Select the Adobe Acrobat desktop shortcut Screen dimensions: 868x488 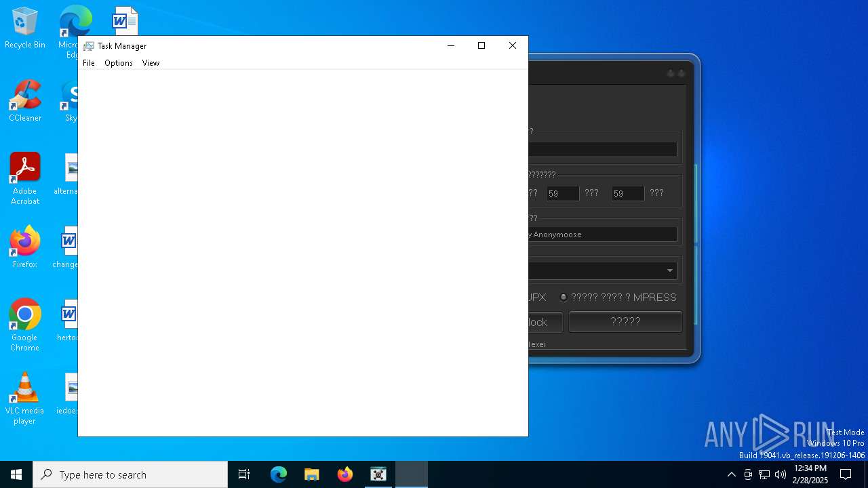[24, 179]
